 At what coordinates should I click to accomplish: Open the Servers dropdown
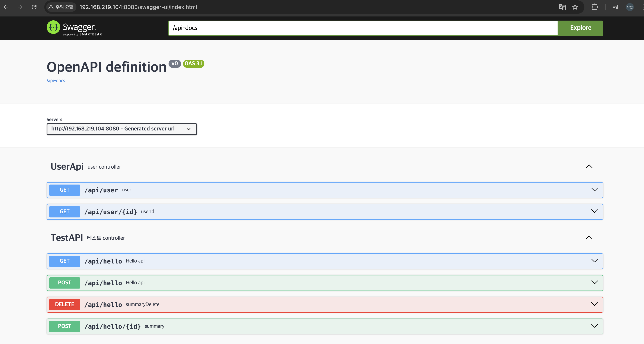(x=122, y=129)
